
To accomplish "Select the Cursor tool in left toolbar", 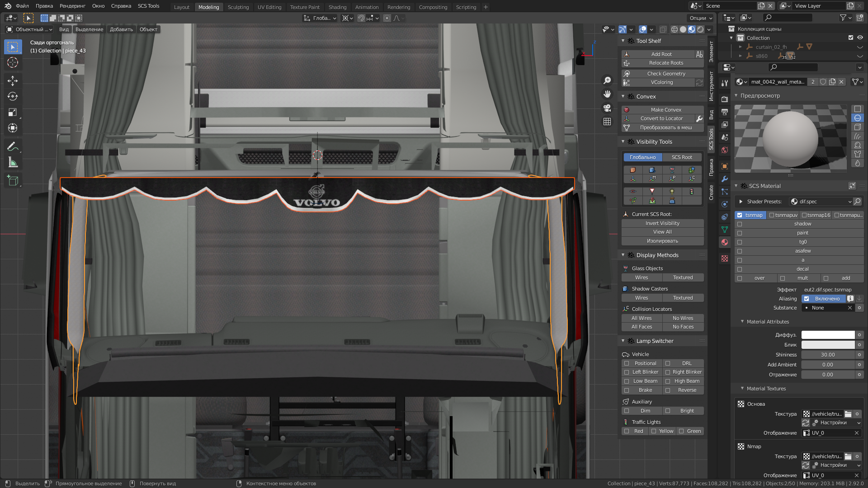I will point(13,62).
